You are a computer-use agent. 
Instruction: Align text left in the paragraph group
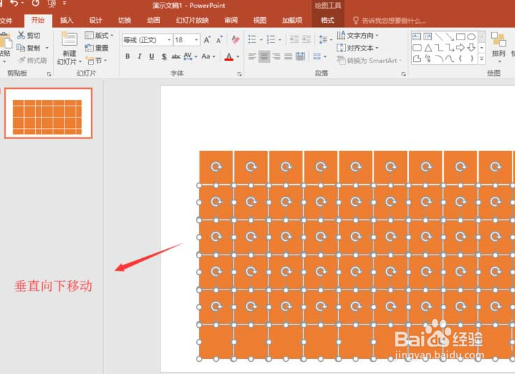pyautogui.click(x=252, y=56)
